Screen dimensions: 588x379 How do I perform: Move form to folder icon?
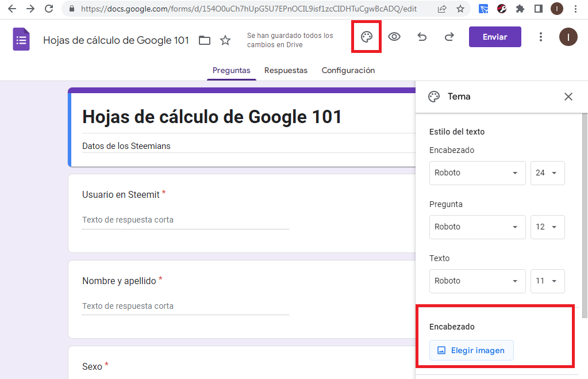(205, 40)
